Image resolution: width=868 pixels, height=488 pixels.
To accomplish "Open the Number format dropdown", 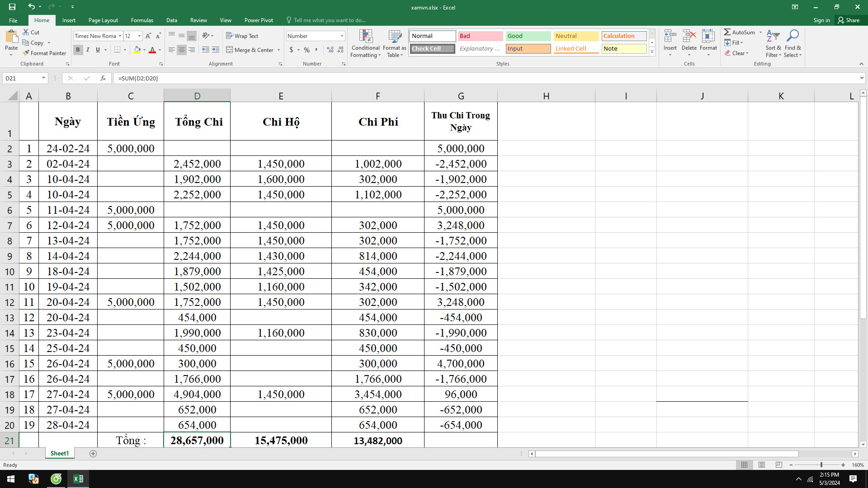I will point(342,36).
